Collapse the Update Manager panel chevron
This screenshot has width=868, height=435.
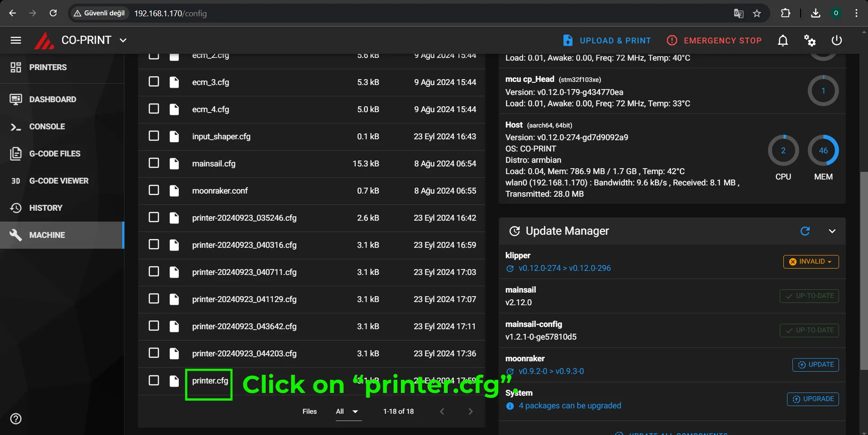(x=832, y=231)
